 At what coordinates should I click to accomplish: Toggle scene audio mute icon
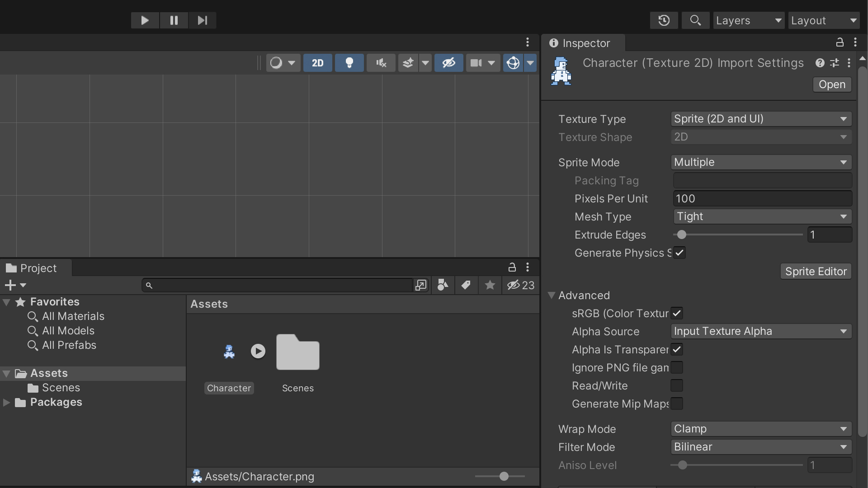pos(381,63)
